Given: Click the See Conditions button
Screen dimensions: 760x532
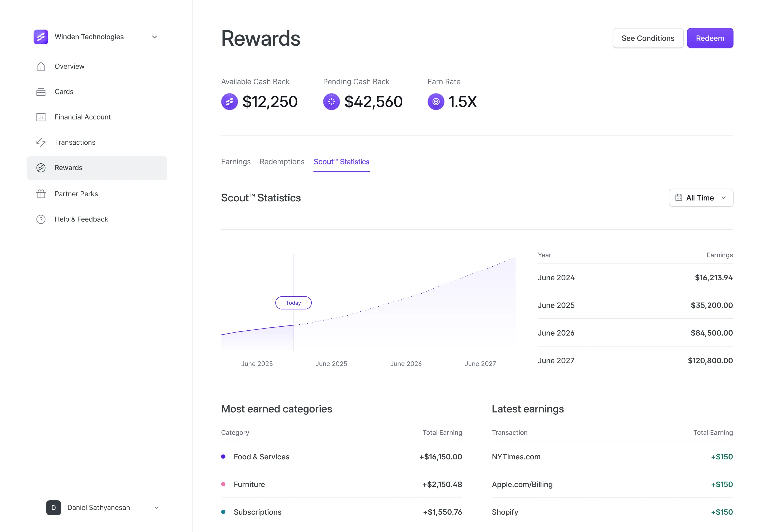Looking at the screenshot, I should 648,38.
